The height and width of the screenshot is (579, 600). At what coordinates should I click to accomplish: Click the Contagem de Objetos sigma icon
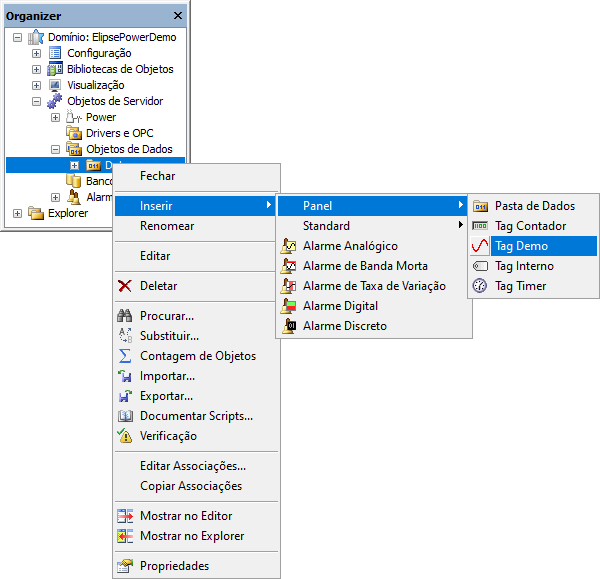click(x=125, y=356)
